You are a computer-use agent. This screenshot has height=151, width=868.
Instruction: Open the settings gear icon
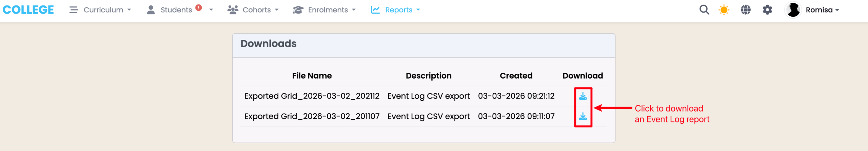(x=767, y=10)
